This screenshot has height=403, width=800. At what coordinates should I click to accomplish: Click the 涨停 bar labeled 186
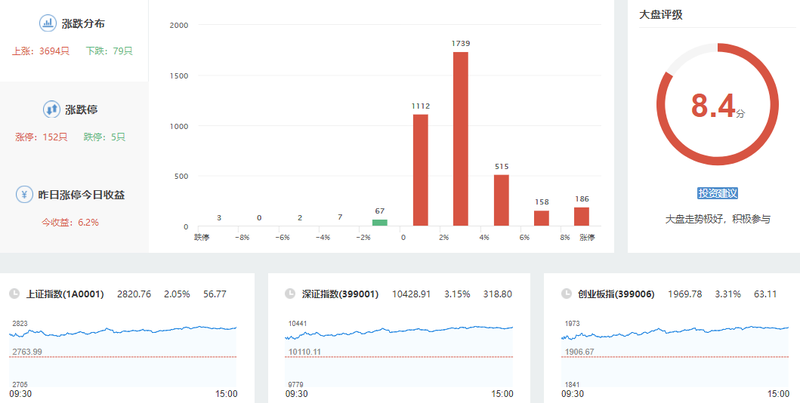click(x=582, y=216)
